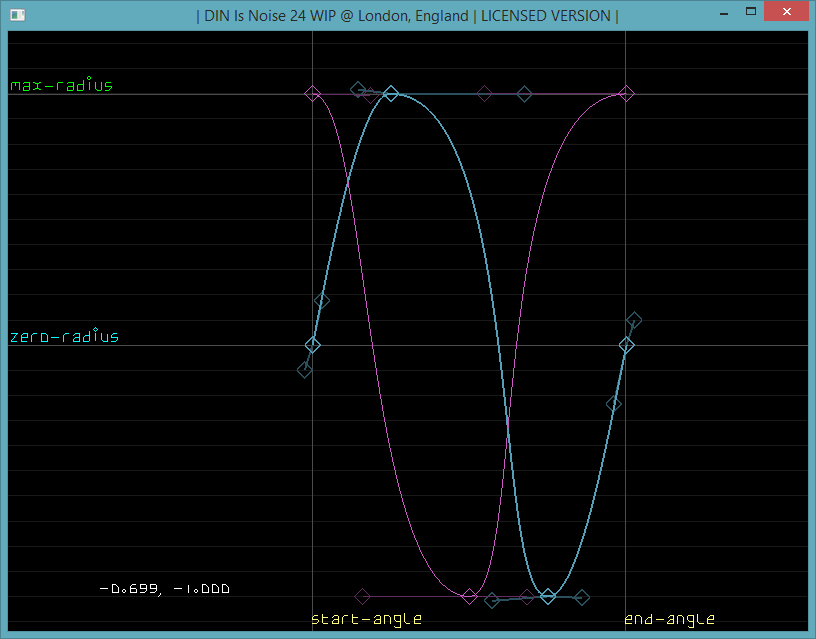Pick magenta tangent handle left of the magenta trough
The height and width of the screenshot is (639, 816).
[362, 596]
